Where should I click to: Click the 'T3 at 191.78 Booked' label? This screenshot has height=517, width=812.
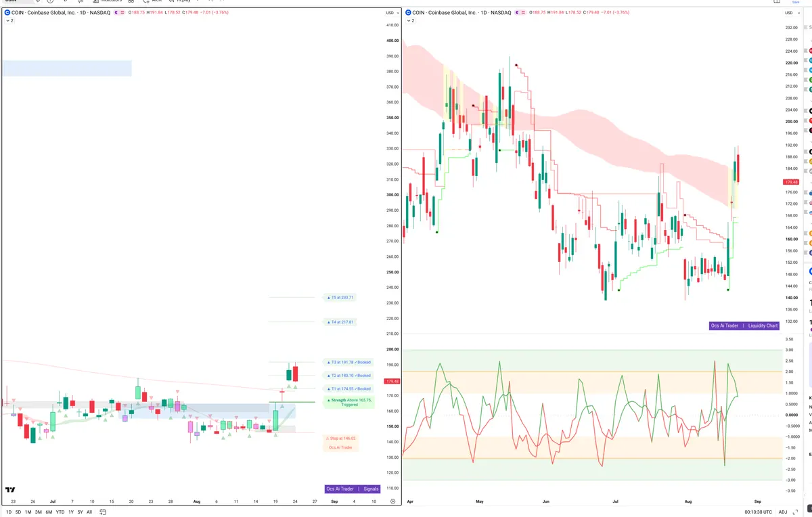point(348,362)
